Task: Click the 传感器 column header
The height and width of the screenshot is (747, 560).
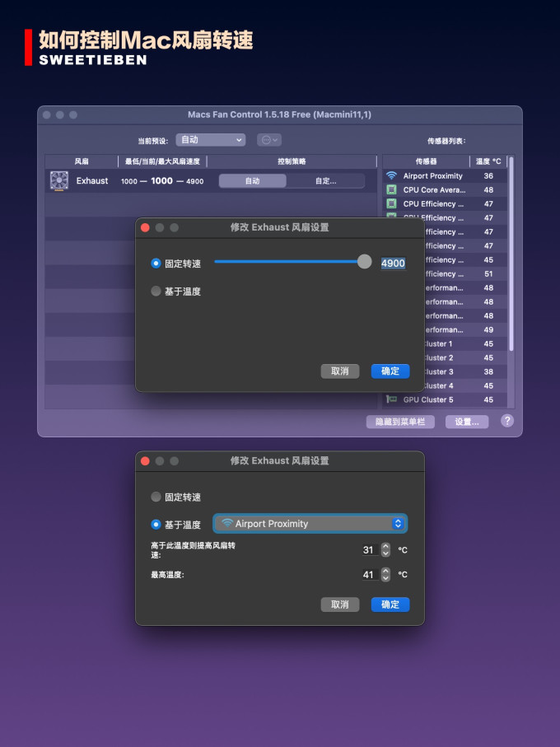Action: point(426,161)
